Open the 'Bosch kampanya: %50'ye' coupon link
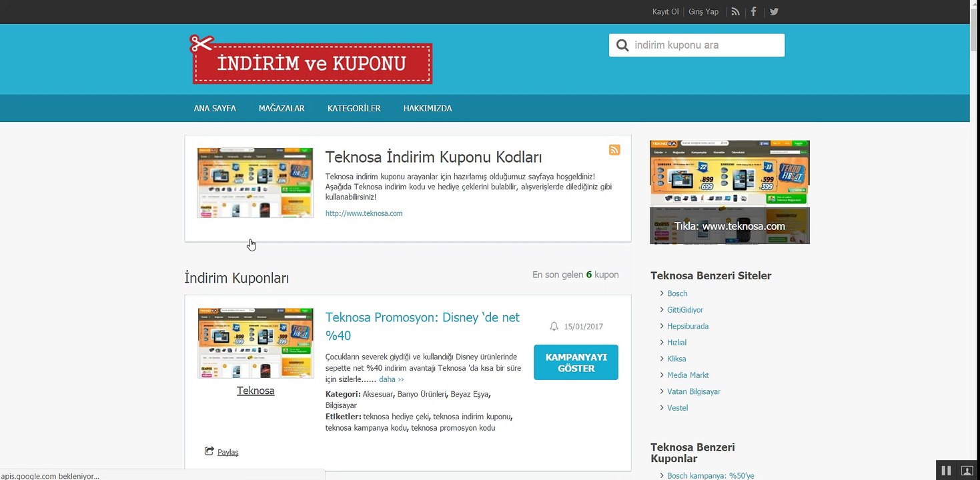The height and width of the screenshot is (480, 980). pos(710,475)
